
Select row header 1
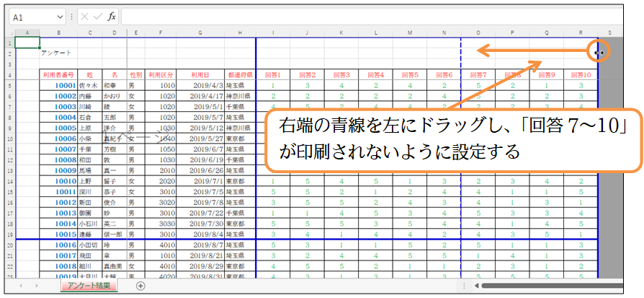tap(12, 43)
